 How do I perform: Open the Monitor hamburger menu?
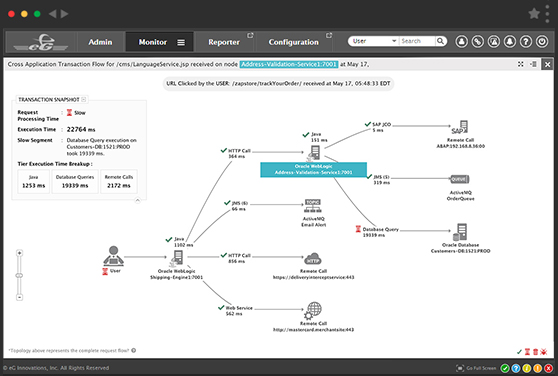181,42
